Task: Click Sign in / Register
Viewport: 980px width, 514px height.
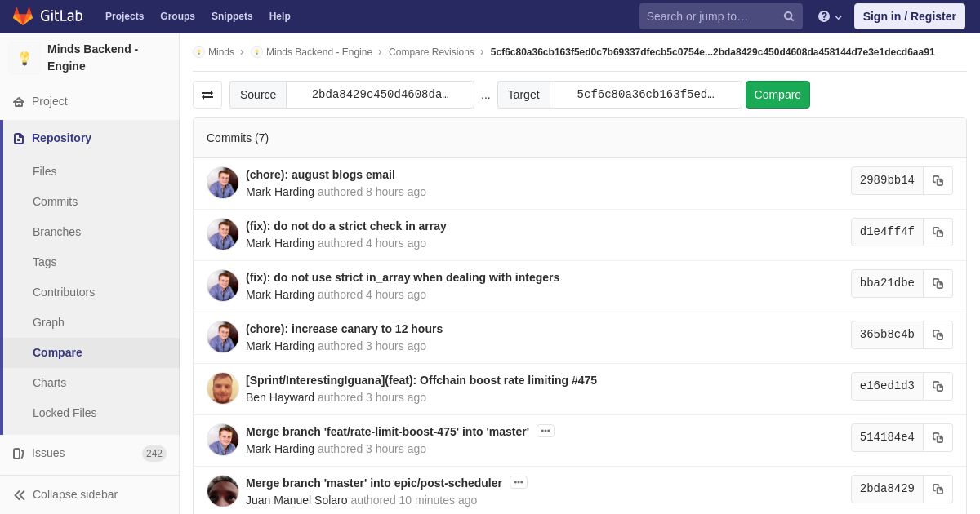Action: pyautogui.click(x=909, y=16)
